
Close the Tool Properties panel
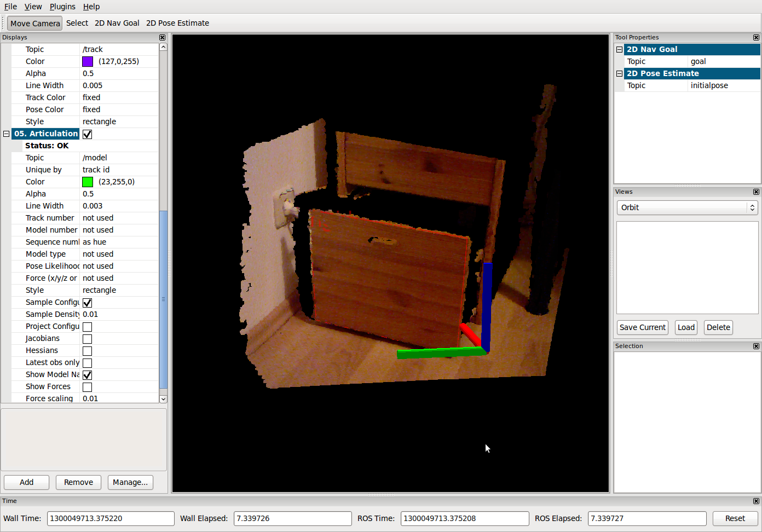(x=756, y=38)
